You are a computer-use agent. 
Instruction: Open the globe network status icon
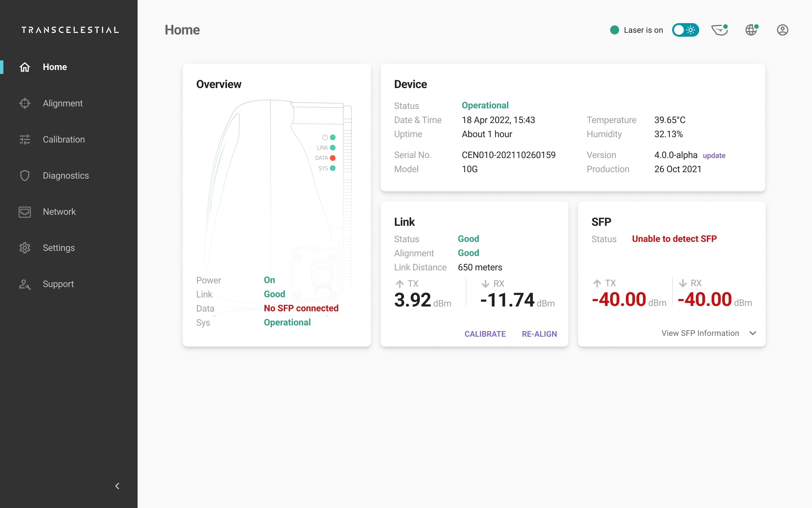752,30
